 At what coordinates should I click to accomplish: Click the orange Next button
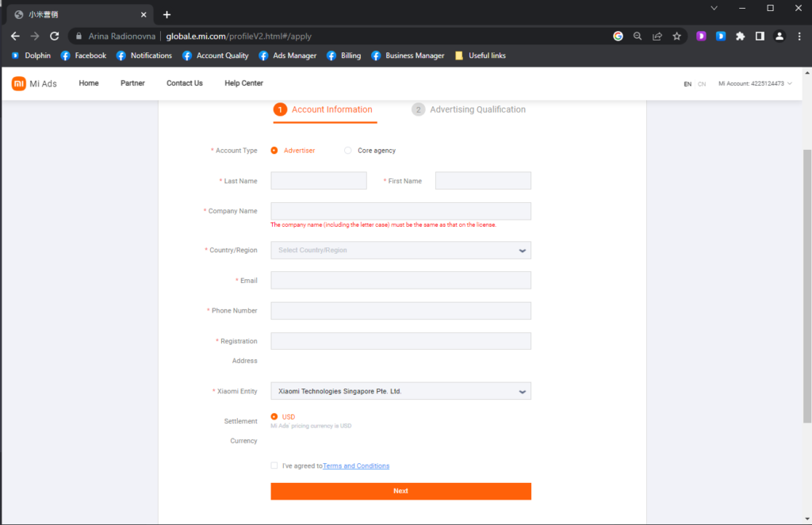400,491
